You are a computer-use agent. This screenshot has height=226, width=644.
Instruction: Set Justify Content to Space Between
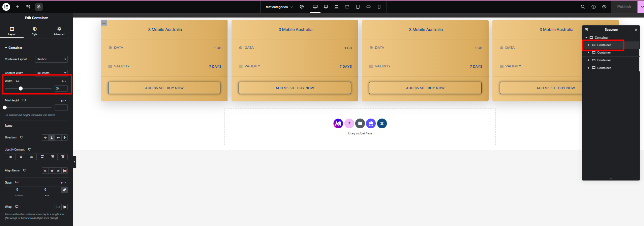click(42, 157)
